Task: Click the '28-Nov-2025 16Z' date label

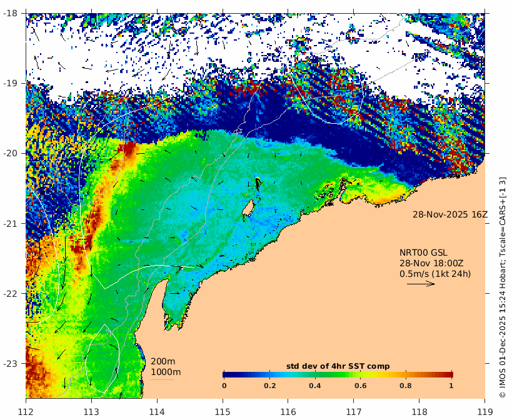Action: point(450,215)
